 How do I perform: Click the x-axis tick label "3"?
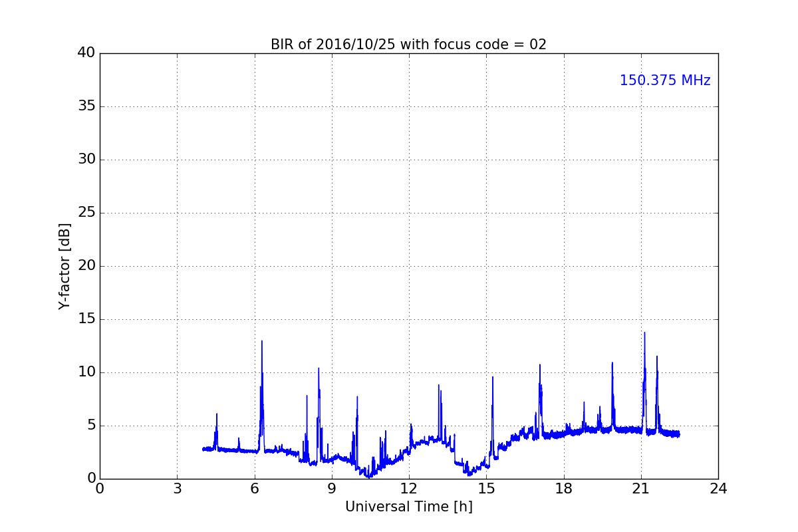pyautogui.click(x=177, y=489)
